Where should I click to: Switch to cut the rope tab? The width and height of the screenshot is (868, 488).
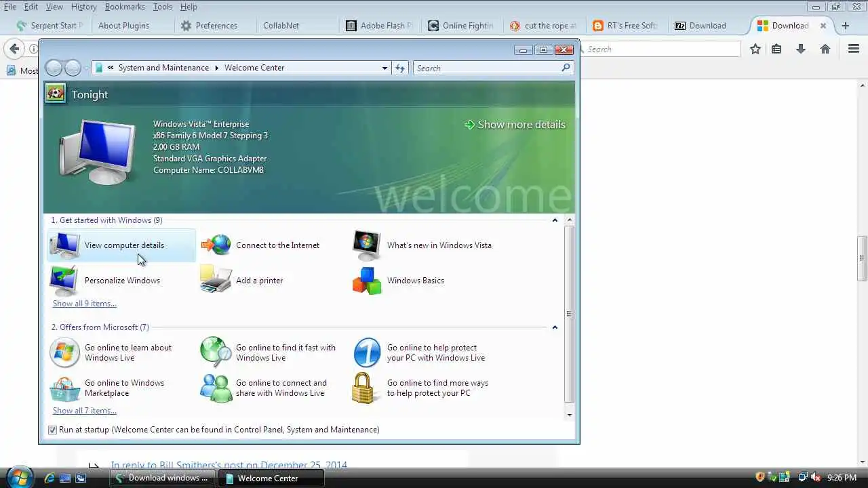[544, 26]
